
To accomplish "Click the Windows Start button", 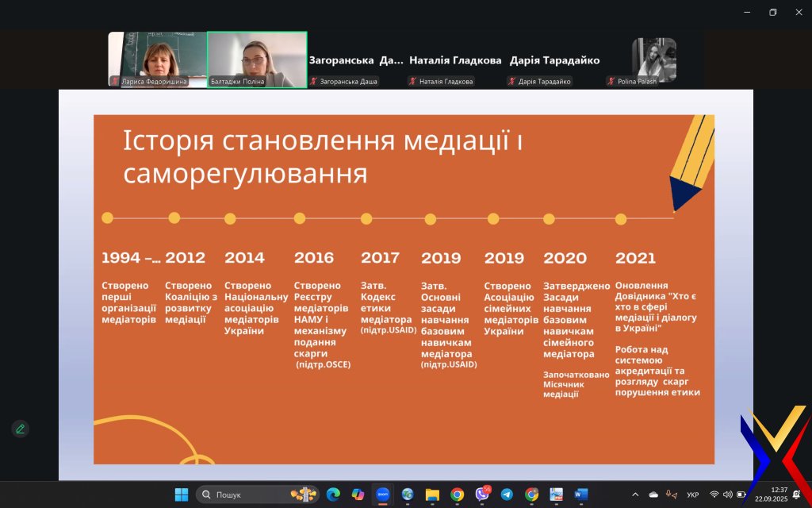I will pyautogui.click(x=182, y=495).
